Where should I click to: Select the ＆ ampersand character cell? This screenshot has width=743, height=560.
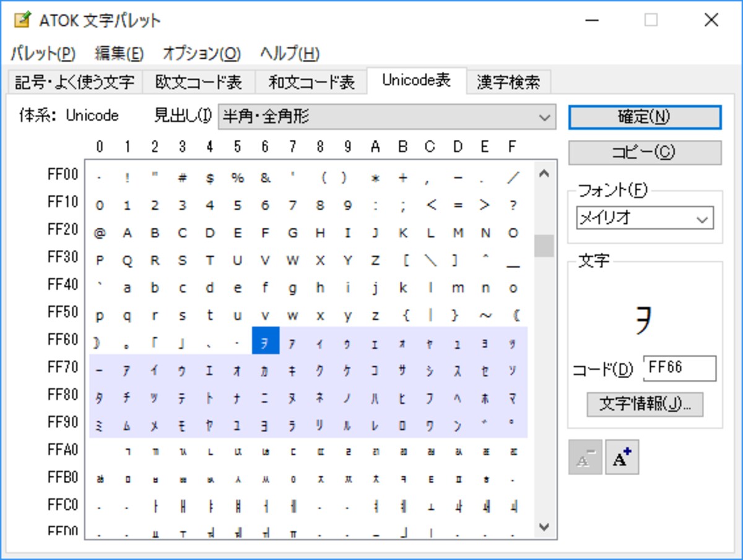pos(266,178)
